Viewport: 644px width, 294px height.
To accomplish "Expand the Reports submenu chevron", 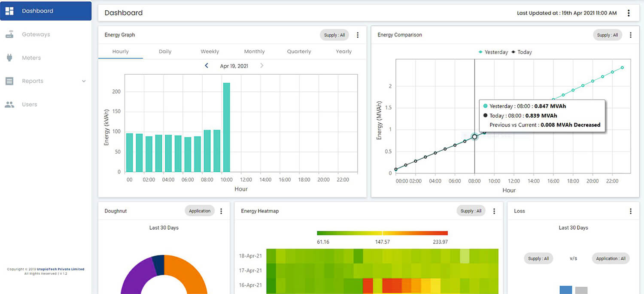I will 84,81.
